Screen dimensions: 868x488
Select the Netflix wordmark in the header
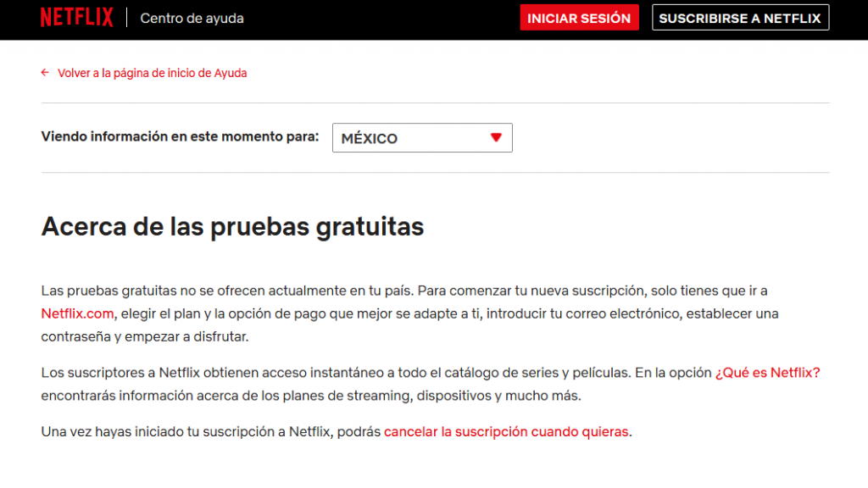coord(76,16)
